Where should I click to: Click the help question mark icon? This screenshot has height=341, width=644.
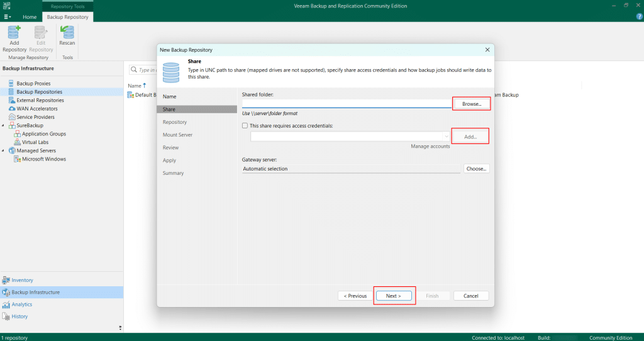(x=639, y=17)
